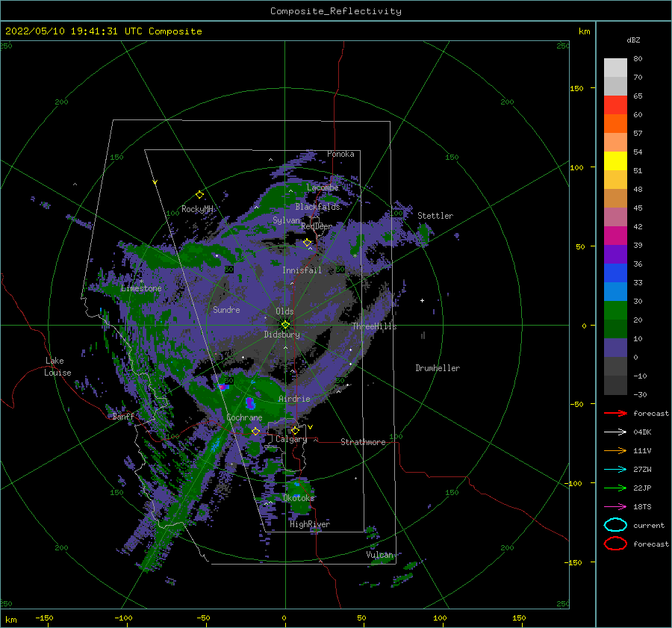Pick the 80-70 dBZ light gray band
The image size is (672, 628).
tap(615, 68)
